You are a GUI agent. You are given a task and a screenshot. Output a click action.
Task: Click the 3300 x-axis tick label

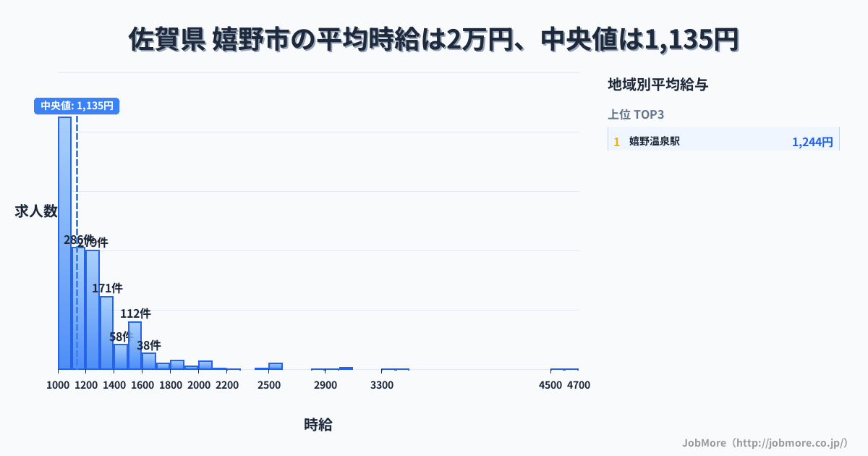point(382,385)
